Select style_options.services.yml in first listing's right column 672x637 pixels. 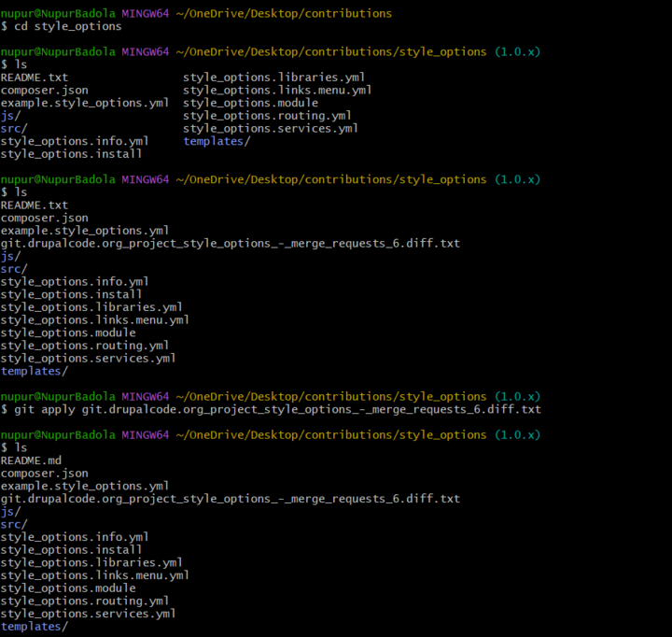271,128
